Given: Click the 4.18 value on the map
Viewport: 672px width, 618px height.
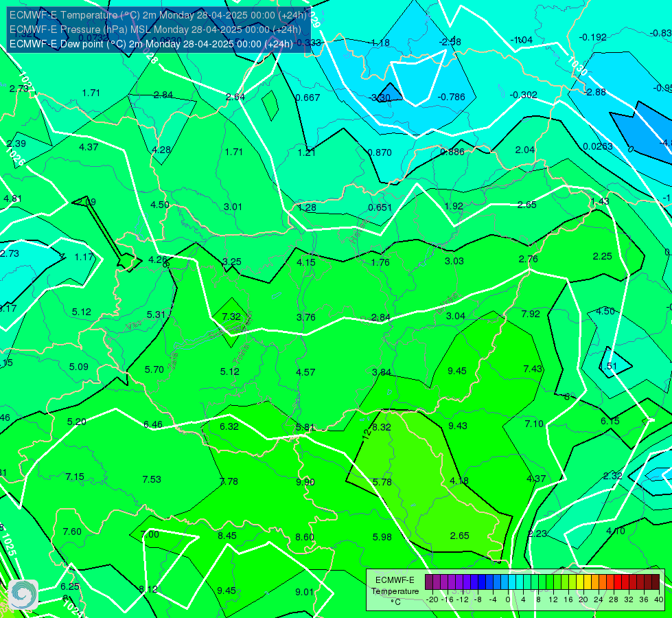Looking at the screenshot, I should [459, 481].
